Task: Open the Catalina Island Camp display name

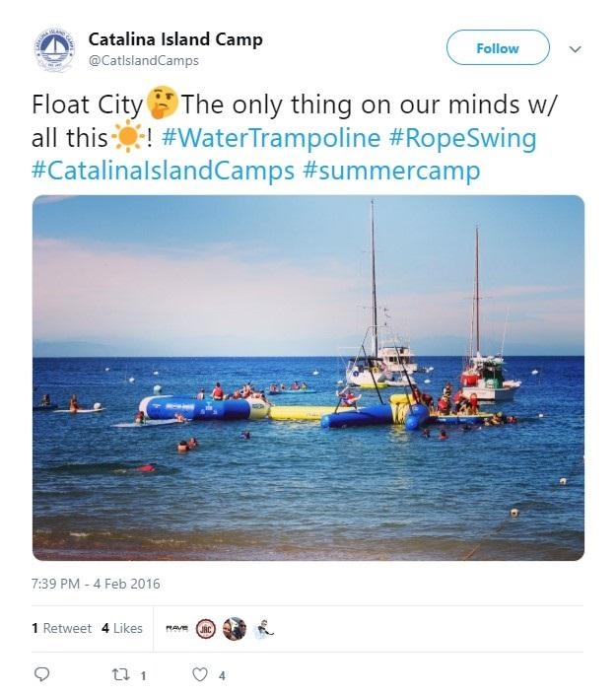Action: 175,39
